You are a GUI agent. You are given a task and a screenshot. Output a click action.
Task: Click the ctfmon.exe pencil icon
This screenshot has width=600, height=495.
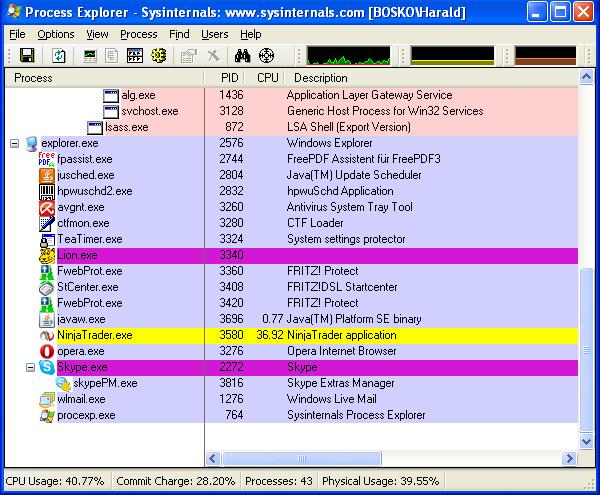(x=47, y=224)
